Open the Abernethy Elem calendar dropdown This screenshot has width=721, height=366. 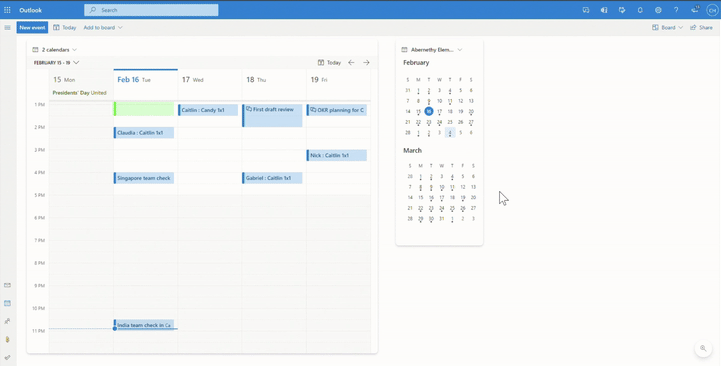click(432, 50)
